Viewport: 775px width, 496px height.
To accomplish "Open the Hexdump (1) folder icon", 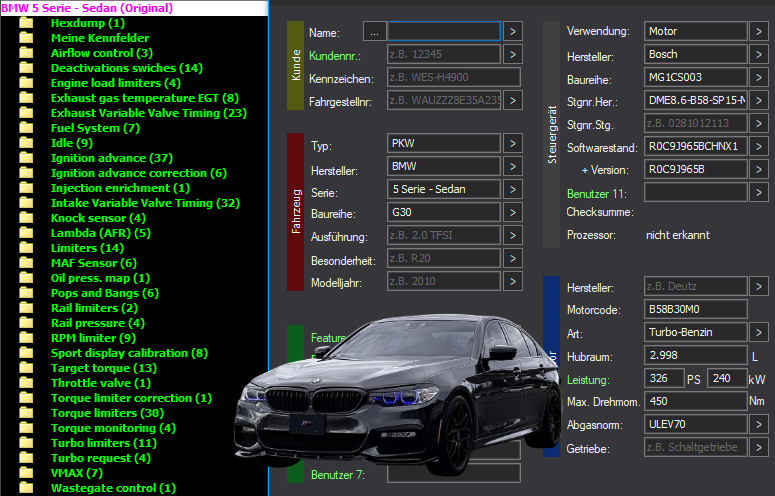I will [26, 23].
